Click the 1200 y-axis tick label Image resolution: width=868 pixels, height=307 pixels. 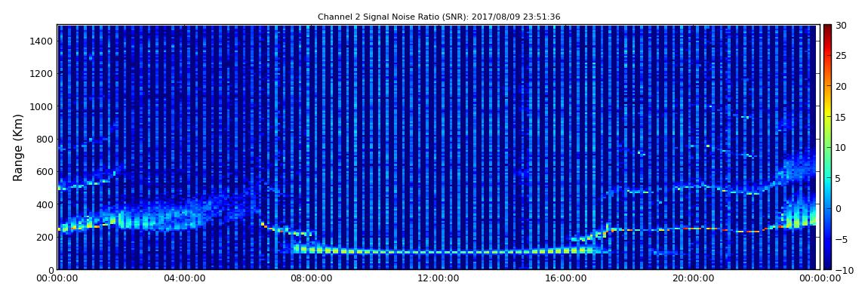point(41,74)
